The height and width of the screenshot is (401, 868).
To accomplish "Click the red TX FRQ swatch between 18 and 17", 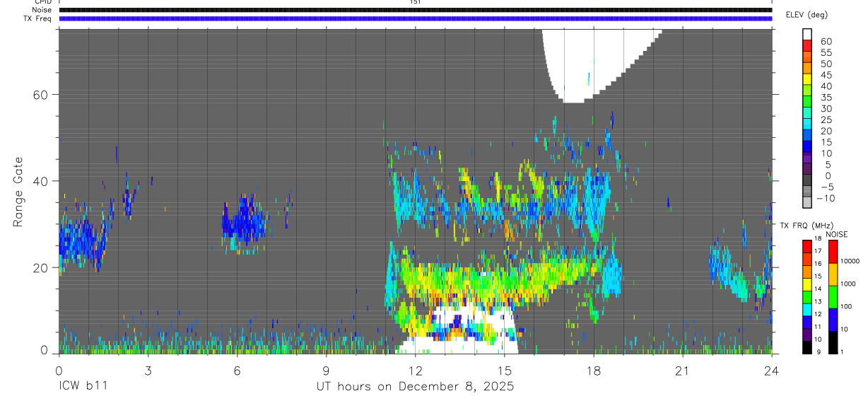I will (807, 246).
